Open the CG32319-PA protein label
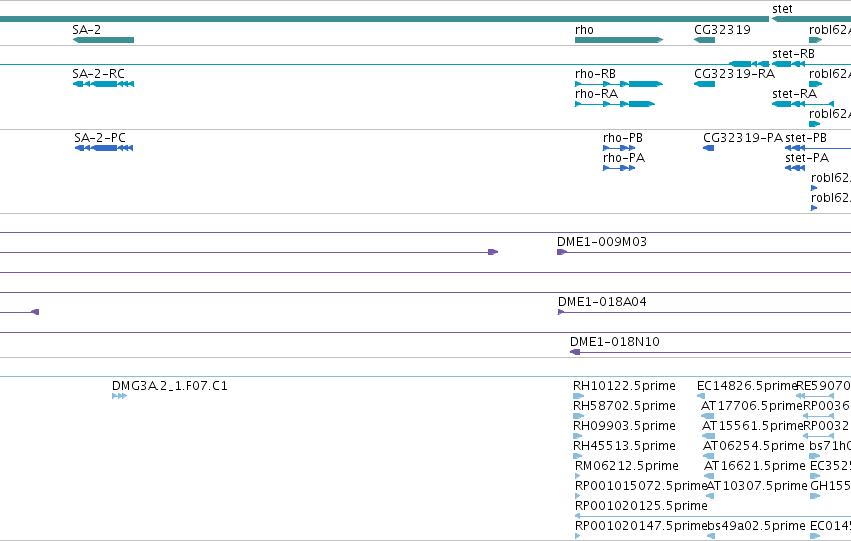This screenshot has height=541, width=851. 743,138
